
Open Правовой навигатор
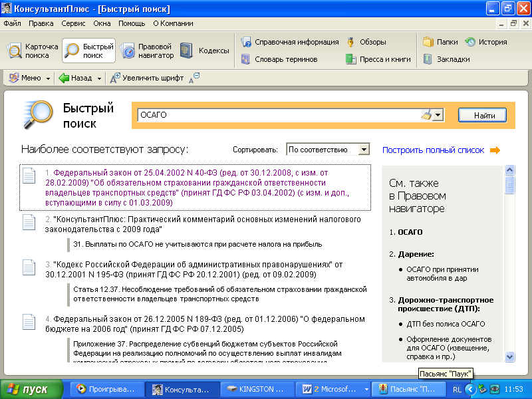coord(147,51)
